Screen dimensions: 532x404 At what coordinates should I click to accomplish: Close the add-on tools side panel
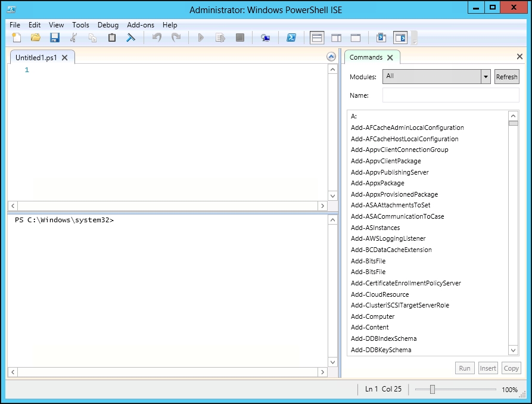pos(519,57)
